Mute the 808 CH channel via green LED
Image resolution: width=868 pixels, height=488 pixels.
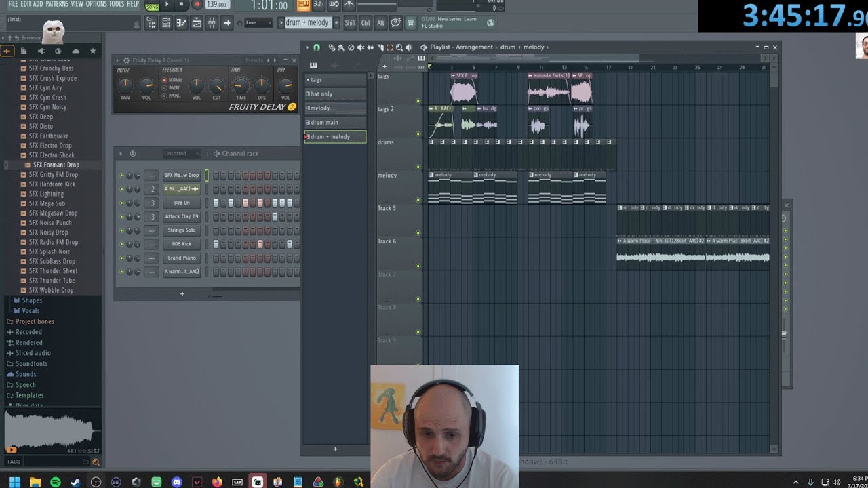coord(121,203)
